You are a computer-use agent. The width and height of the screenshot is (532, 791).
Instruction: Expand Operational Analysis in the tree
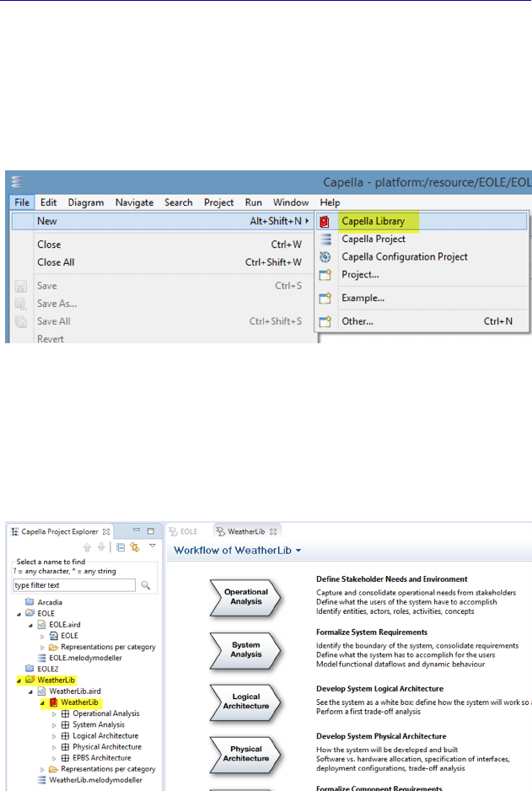(55, 714)
